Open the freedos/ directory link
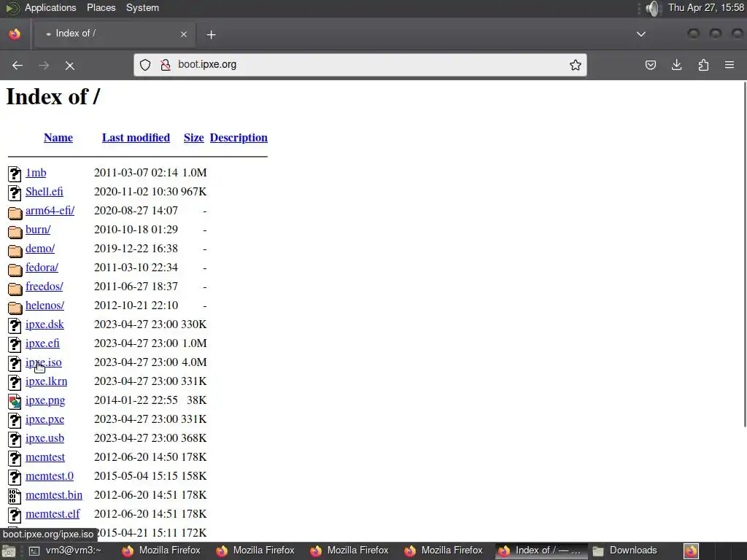Image resolution: width=747 pixels, height=560 pixels. [44, 286]
